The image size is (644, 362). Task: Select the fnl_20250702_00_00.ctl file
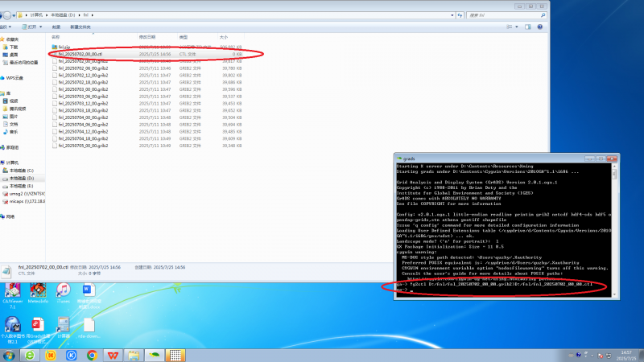(x=80, y=54)
